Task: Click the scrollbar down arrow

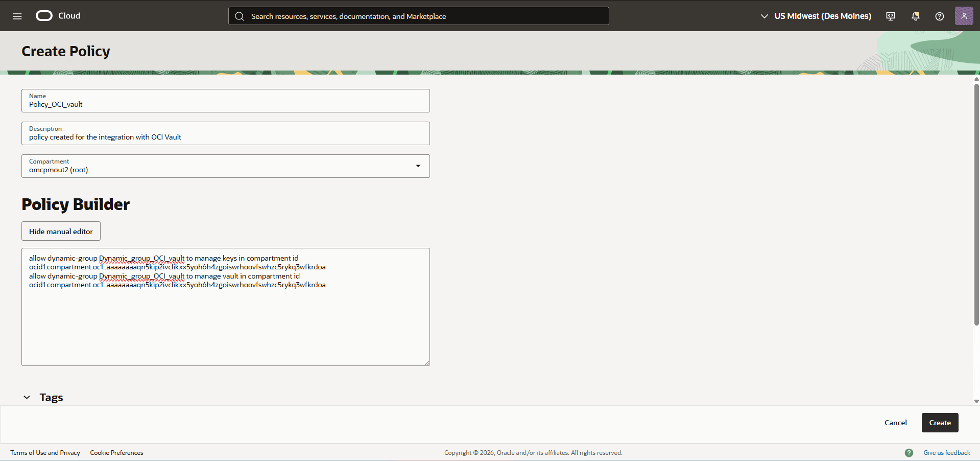Action: (976, 402)
